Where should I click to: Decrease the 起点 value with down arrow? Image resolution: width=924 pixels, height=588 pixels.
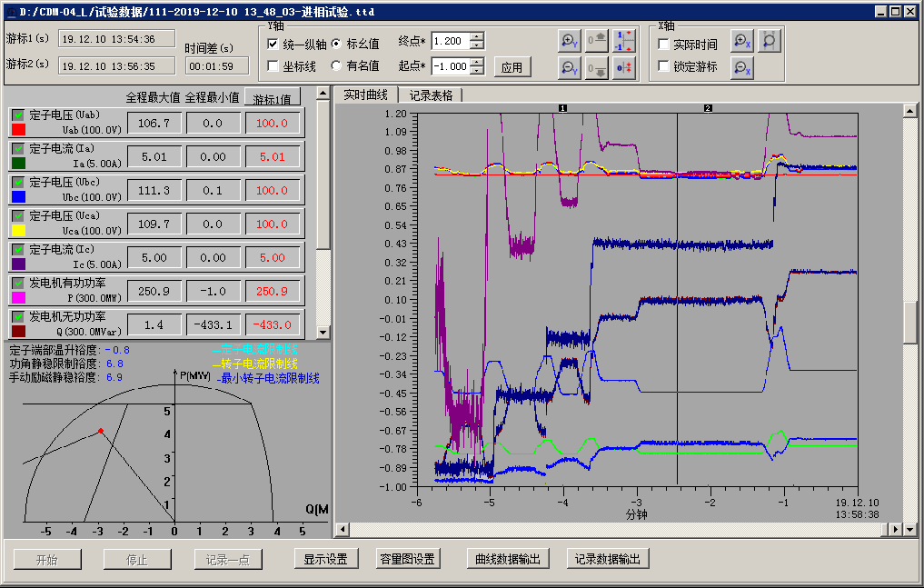coord(477,71)
